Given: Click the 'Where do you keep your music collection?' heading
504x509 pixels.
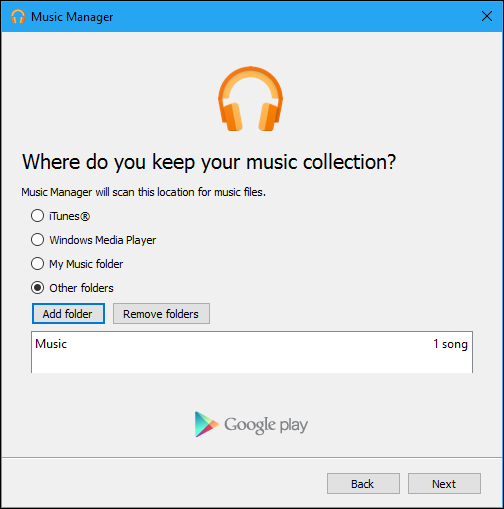Looking at the screenshot, I should 209,162.
